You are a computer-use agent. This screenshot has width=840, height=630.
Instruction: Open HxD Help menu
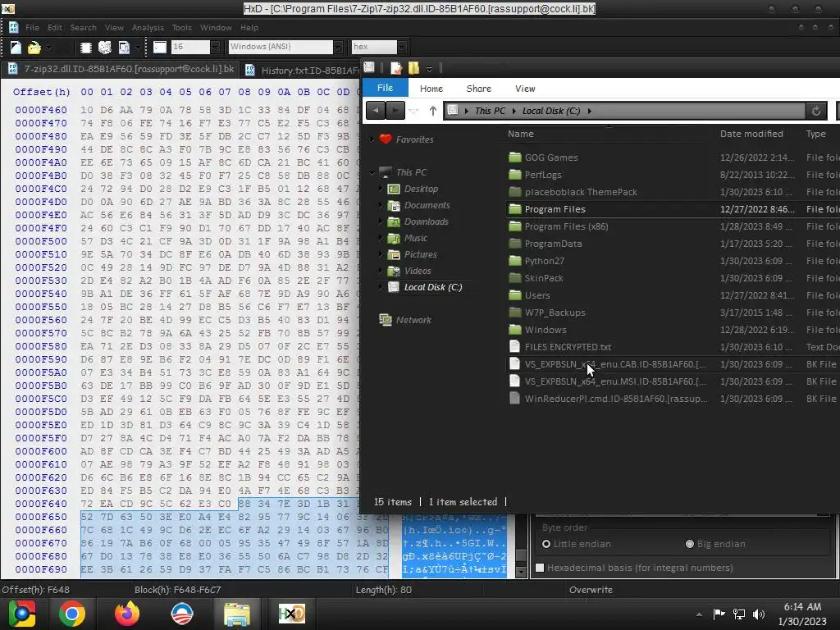pyautogui.click(x=249, y=27)
